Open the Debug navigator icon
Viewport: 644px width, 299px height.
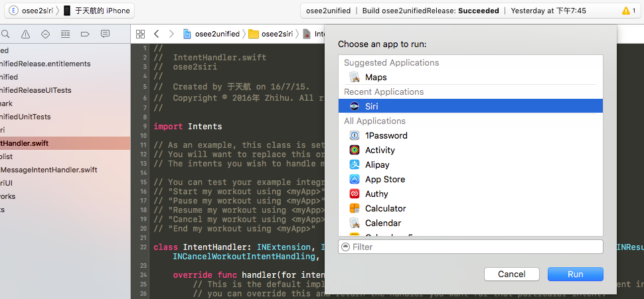(x=65, y=34)
